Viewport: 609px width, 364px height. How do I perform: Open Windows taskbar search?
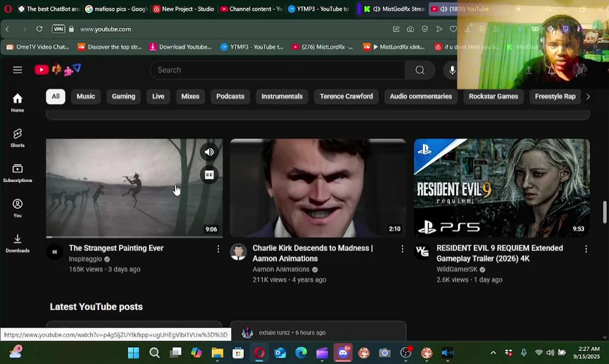(x=154, y=353)
